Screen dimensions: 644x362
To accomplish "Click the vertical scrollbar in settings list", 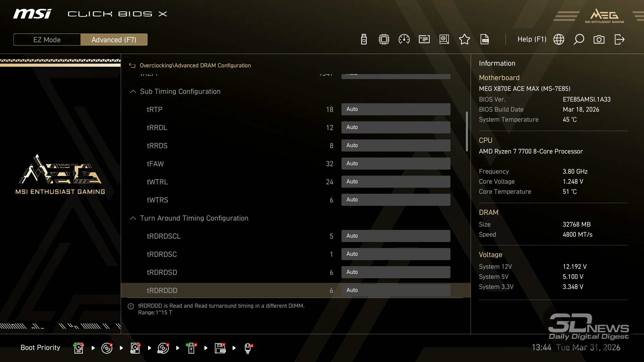I will click(467, 131).
